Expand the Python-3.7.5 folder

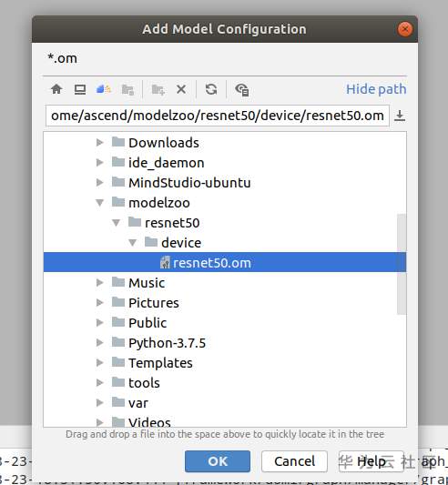99,343
